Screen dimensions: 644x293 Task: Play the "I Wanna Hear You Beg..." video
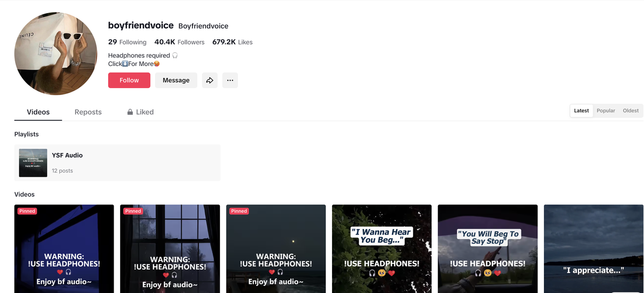tap(382, 249)
